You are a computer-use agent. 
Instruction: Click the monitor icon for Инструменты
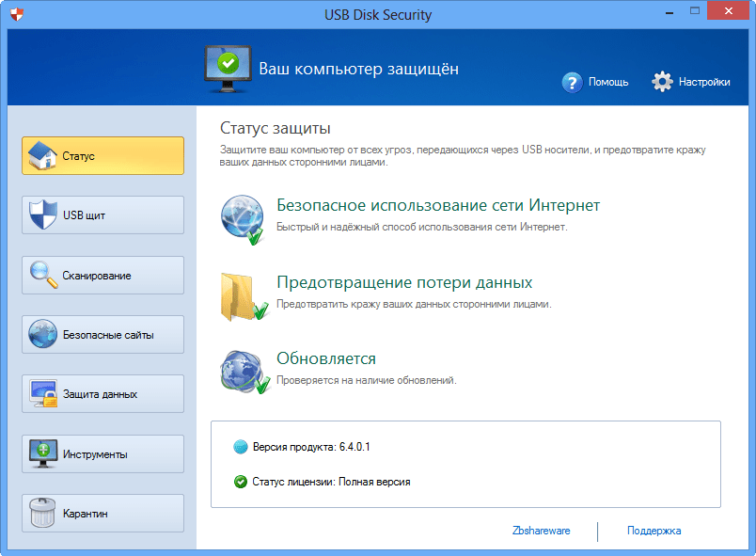pyautogui.click(x=43, y=453)
